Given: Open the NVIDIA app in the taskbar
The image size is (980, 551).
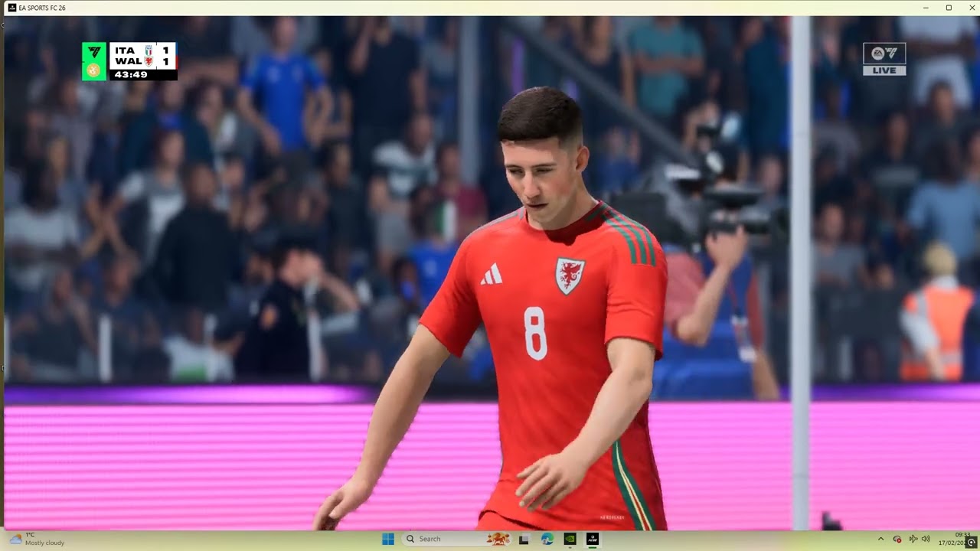Looking at the screenshot, I should pyautogui.click(x=570, y=539).
